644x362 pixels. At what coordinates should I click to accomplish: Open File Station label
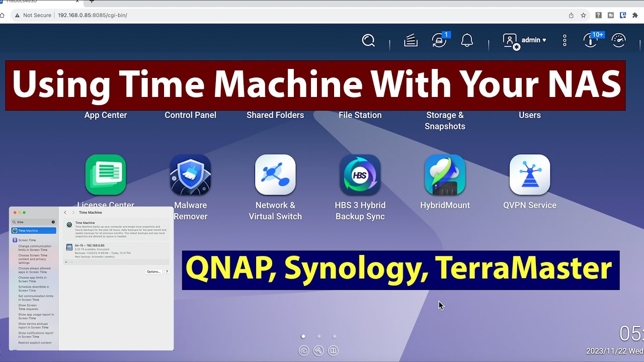click(360, 115)
